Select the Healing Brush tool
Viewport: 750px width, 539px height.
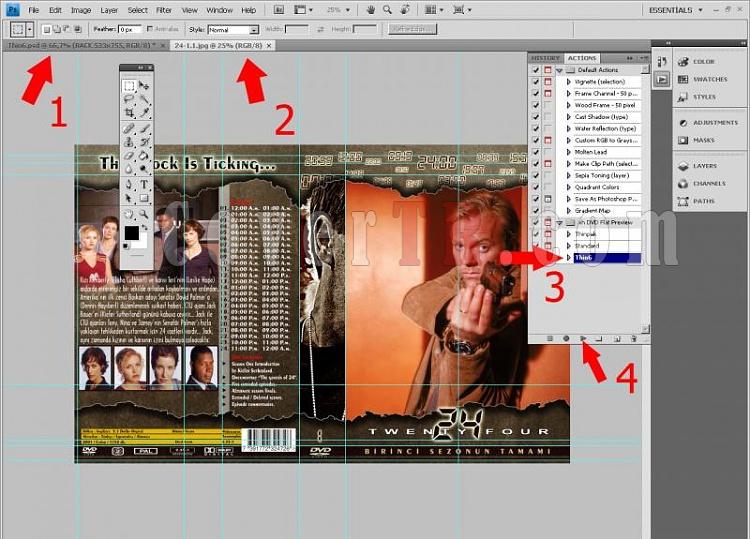point(129,128)
